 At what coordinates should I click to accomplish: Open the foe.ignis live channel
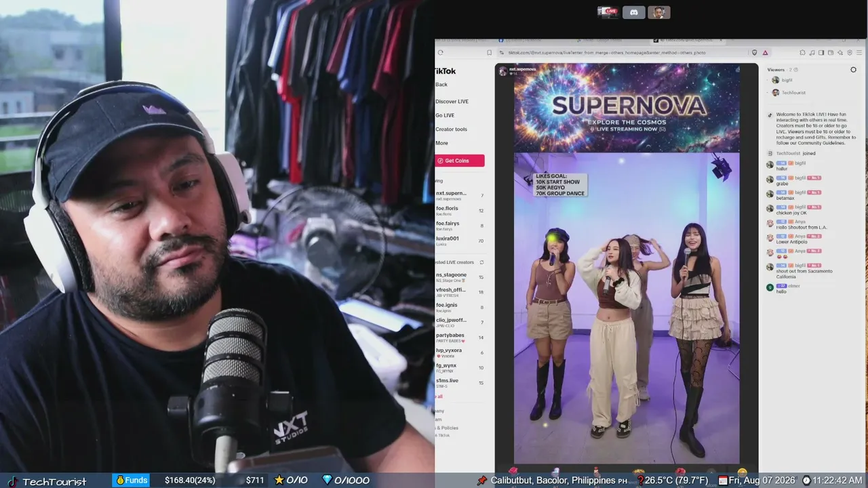coord(460,308)
